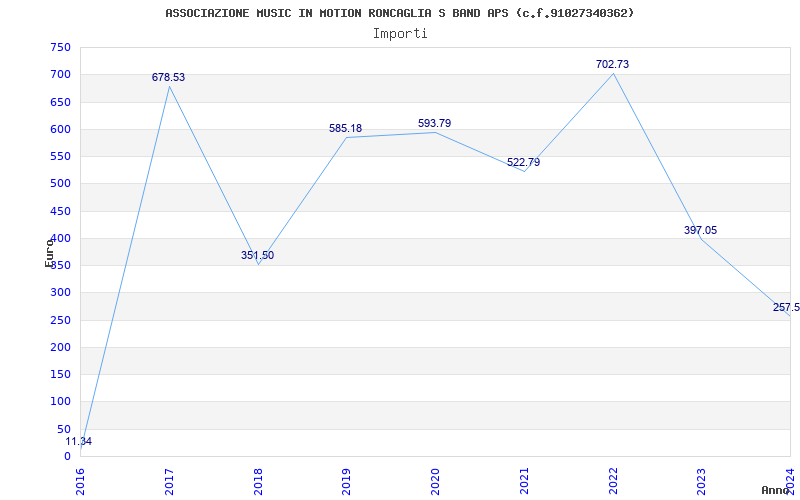
Task: Click the 200 y-axis tick label
Action: (x=60, y=347)
